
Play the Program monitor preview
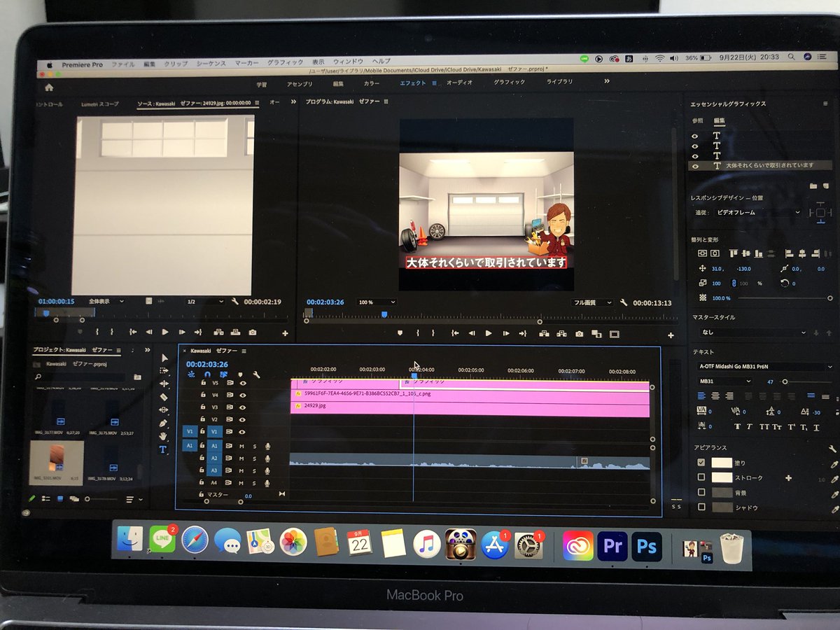click(488, 334)
